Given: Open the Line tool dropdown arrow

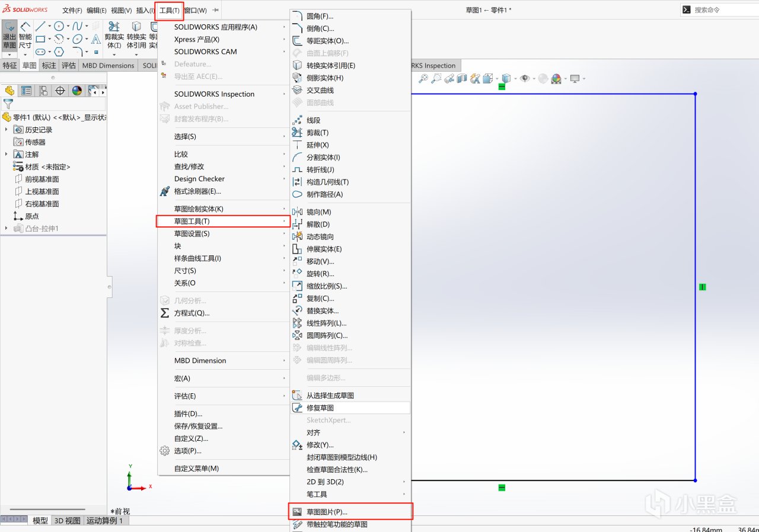Looking at the screenshot, I should 49,26.
